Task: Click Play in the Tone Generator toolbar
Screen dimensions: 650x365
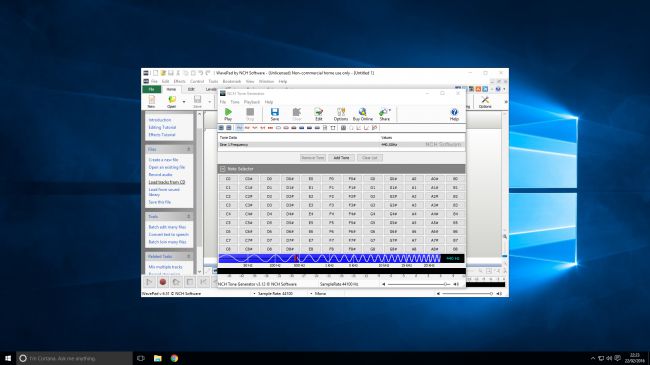Action: click(x=228, y=114)
